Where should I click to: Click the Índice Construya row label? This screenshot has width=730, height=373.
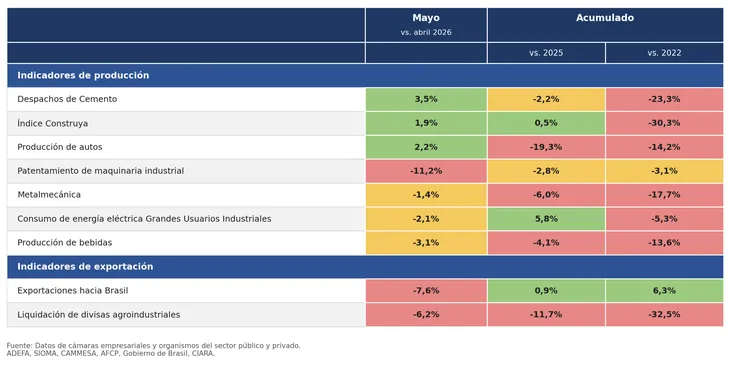tap(53, 123)
